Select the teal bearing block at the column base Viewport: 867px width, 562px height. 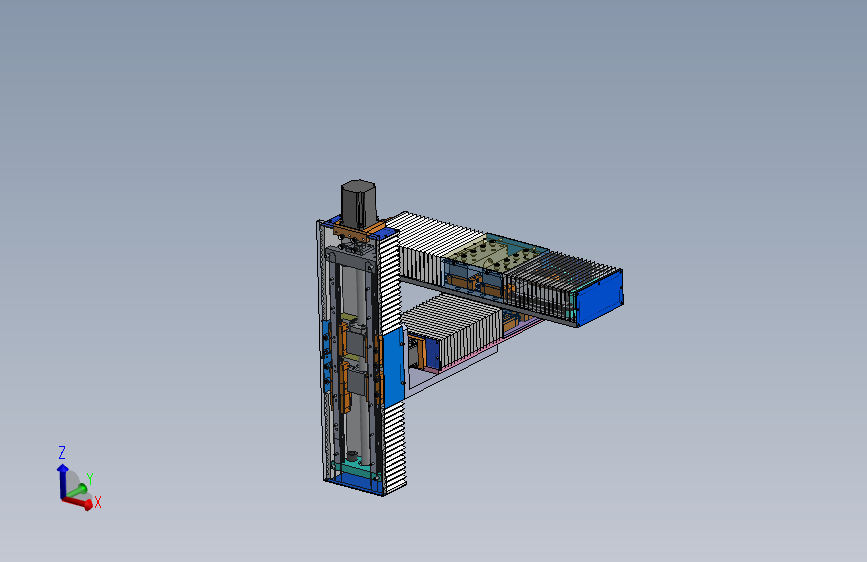tap(357, 470)
